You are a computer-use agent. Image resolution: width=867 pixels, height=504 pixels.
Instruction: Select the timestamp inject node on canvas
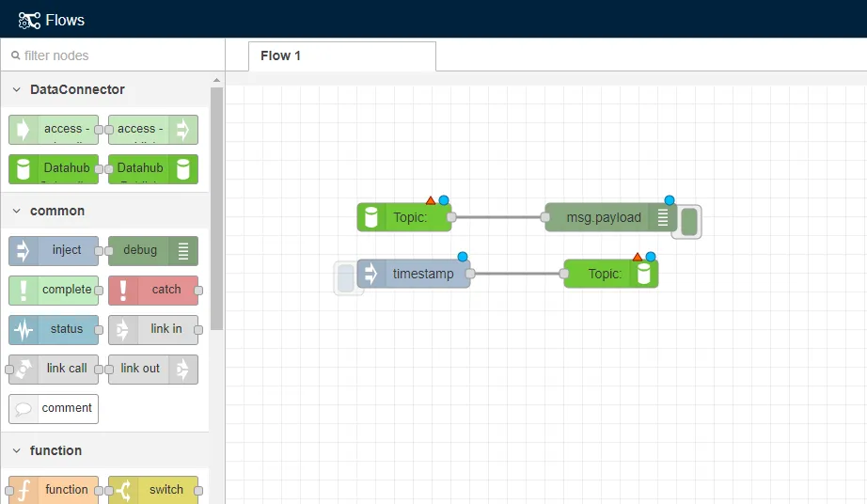414,274
